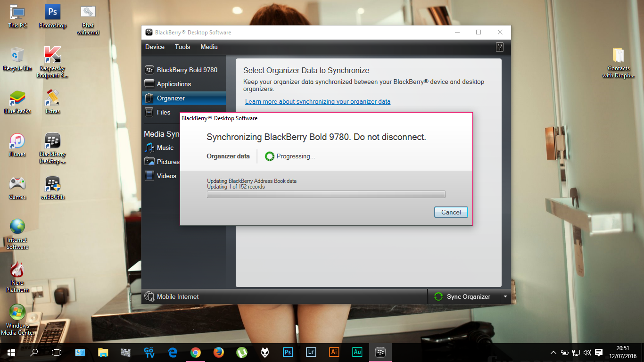The height and width of the screenshot is (362, 644).
Task: Click the battery tray icon
Action: tap(564, 352)
